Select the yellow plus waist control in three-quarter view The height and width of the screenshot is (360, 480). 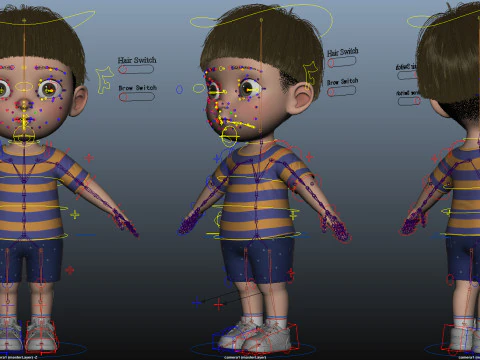[294, 215]
